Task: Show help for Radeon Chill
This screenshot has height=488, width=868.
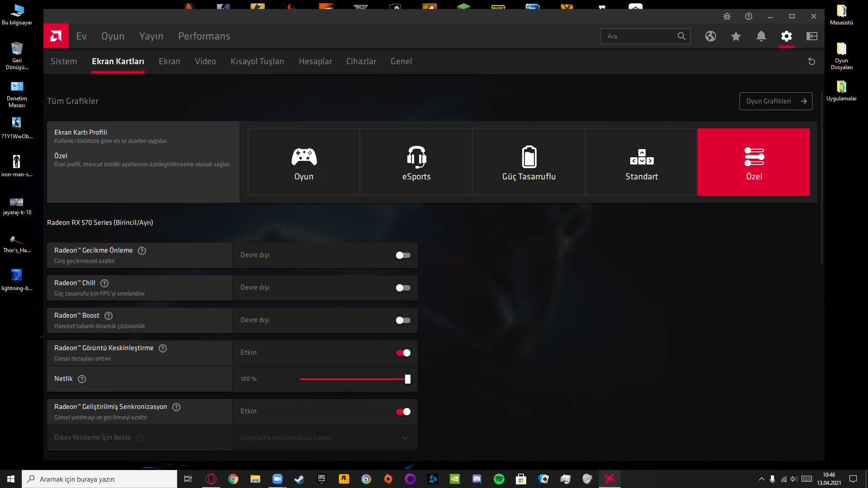Action: point(104,283)
